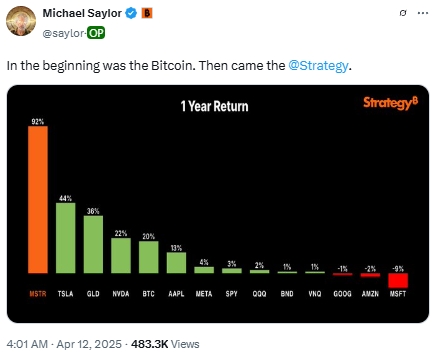Screen dimensions: 437x360
Task: Click the red MSFT -9% bar
Action: (x=398, y=281)
